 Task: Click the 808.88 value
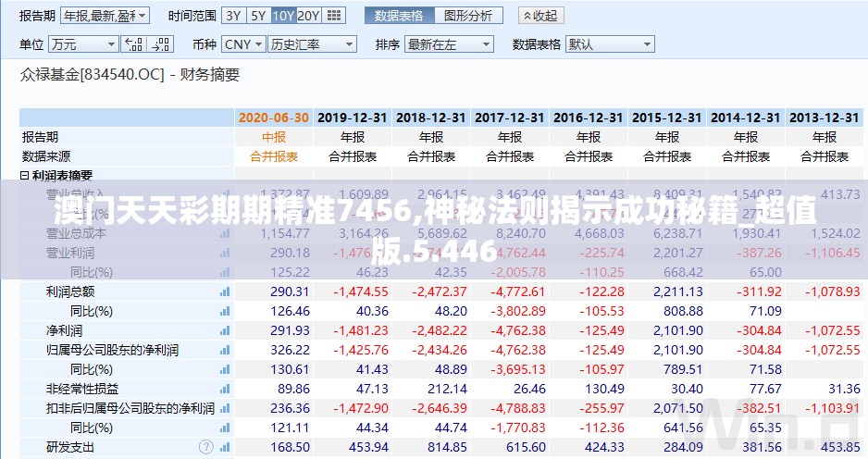(683, 311)
